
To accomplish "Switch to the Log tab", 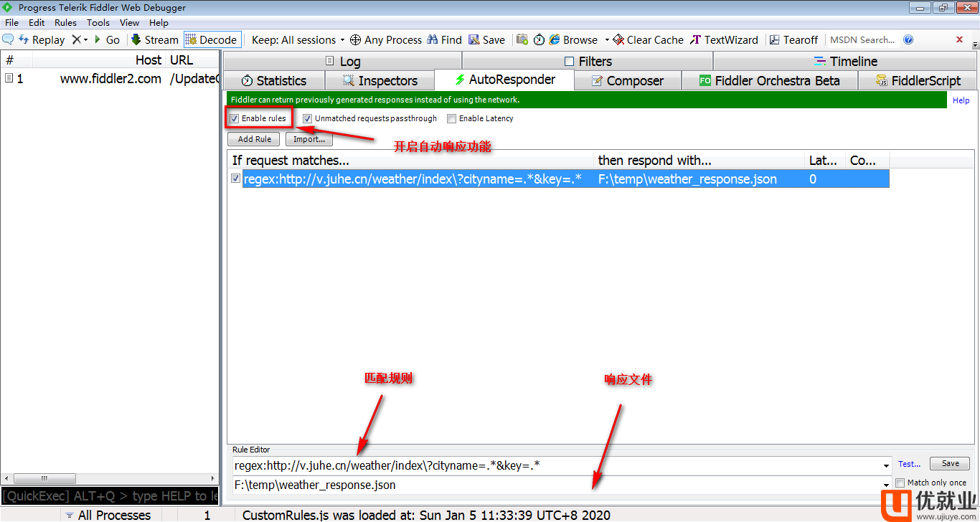I will 342,61.
